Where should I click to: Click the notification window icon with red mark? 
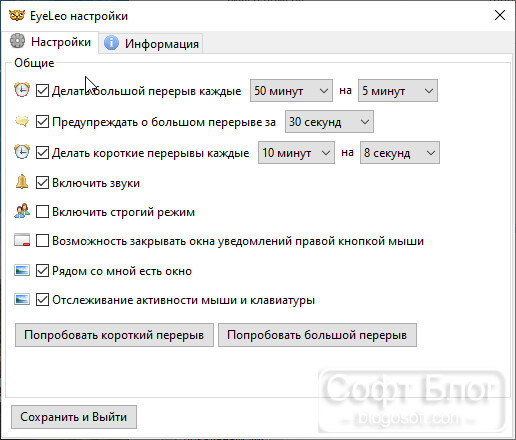[22, 240]
